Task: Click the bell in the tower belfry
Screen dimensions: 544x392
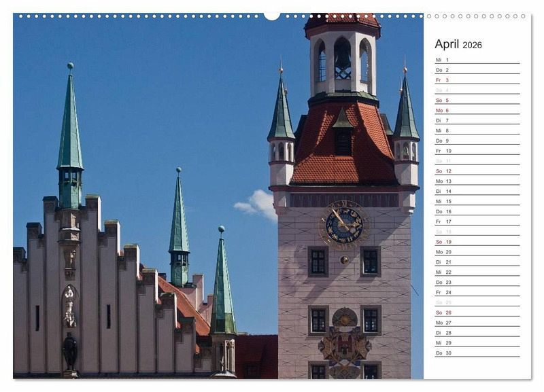Action: [343, 59]
